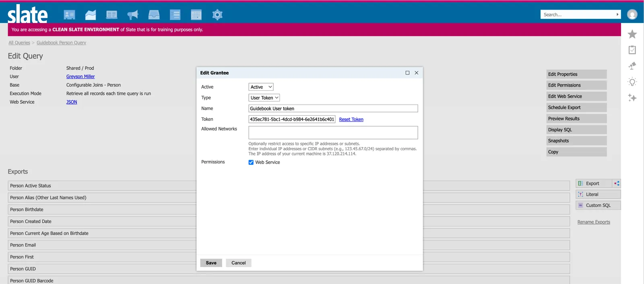Open the Deliver megaphone icon
644x284 pixels.
133,15
